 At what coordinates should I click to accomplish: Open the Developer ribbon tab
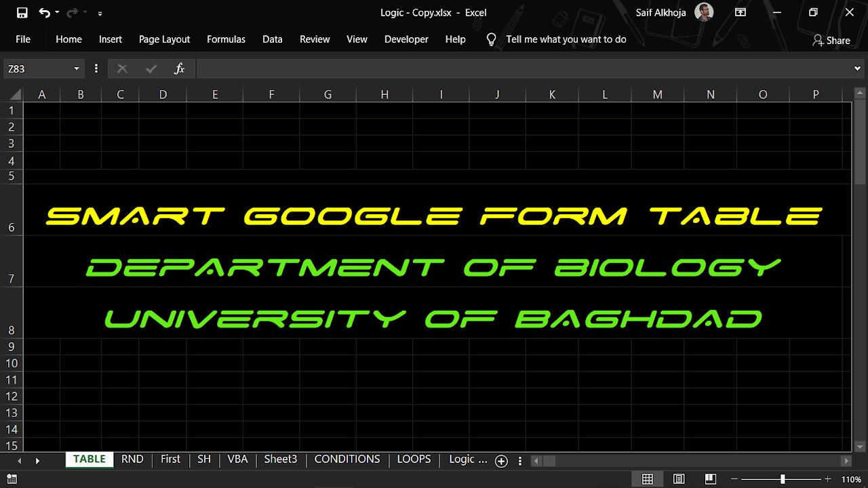tap(406, 39)
